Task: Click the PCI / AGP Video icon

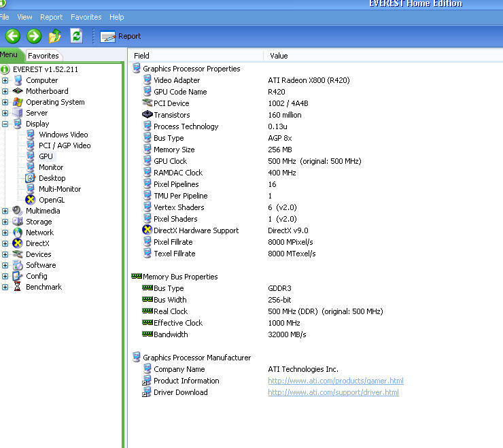Action: tap(31, 145)
